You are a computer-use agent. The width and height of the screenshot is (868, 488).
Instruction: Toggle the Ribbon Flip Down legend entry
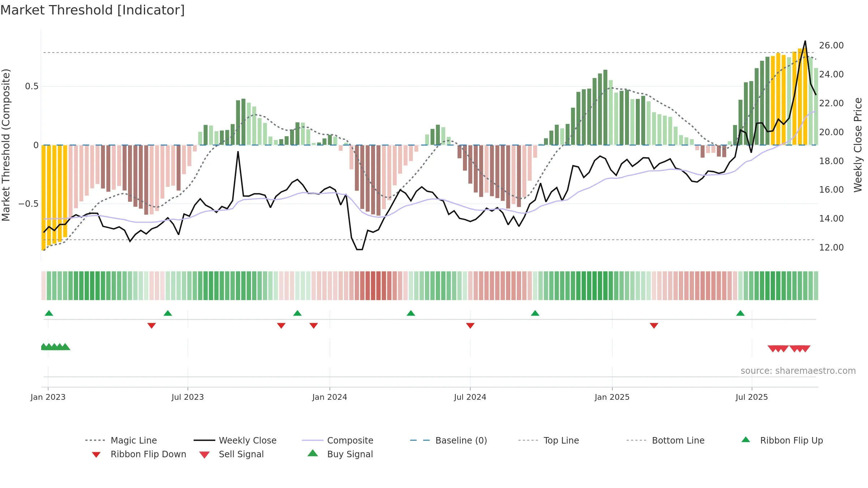click(139, 454)
